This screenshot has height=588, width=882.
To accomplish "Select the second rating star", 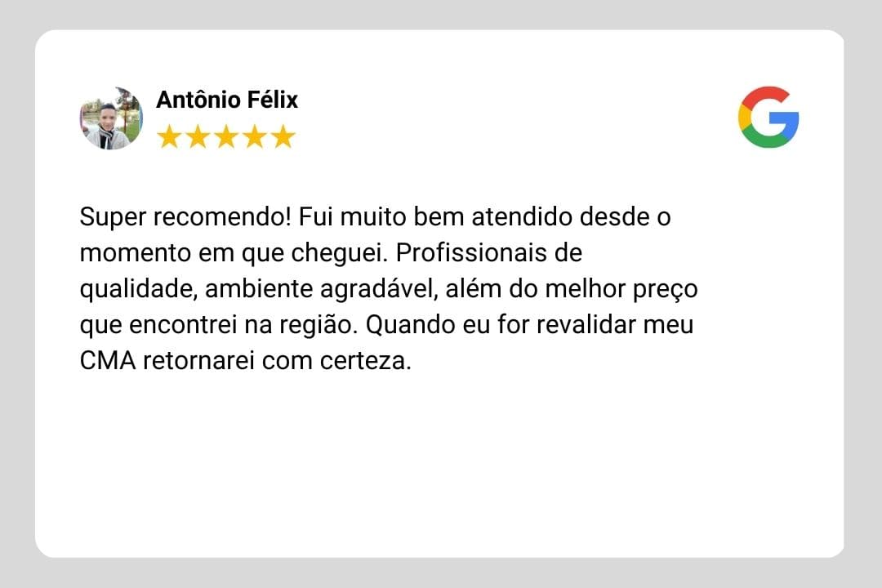I will [x=198, y=136].
